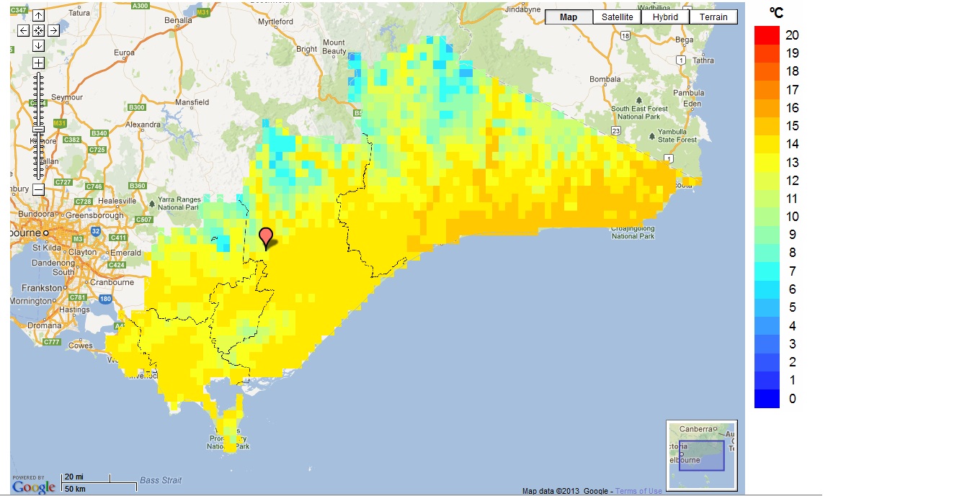The height and width of the screenshot is (496, 980).
Task: Click the red 20°C legend swatch
Action: point(767,35)
